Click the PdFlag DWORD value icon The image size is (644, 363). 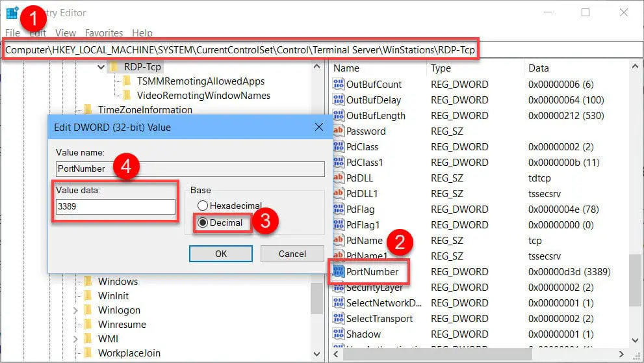(339, 209)
